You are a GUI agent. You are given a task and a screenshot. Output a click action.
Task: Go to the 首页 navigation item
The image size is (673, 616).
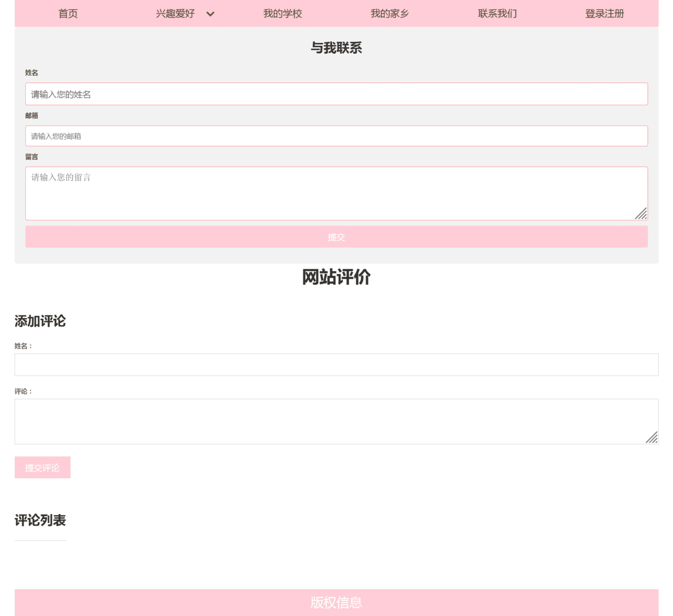click(68, 13)
